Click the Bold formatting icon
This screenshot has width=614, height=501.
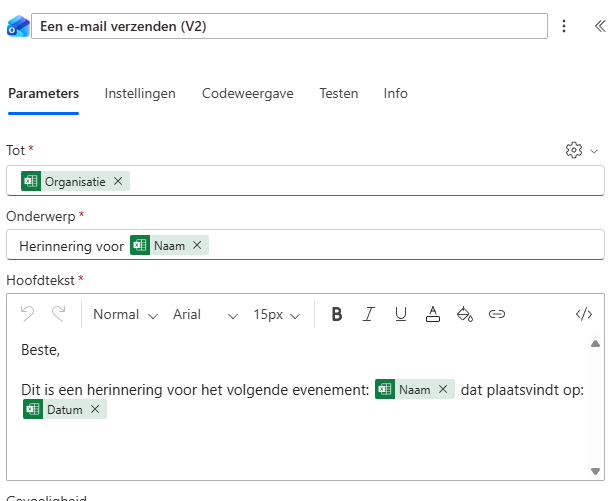[x=337, y=314]
